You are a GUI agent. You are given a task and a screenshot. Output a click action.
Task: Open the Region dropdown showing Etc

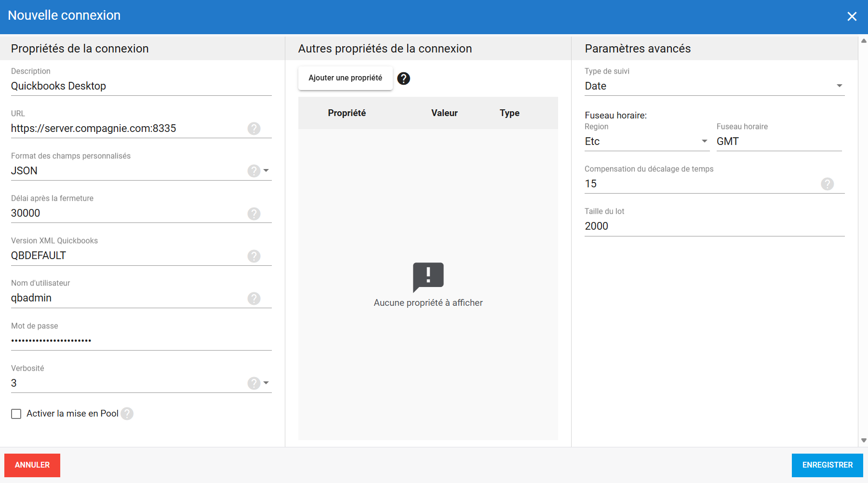647,142
